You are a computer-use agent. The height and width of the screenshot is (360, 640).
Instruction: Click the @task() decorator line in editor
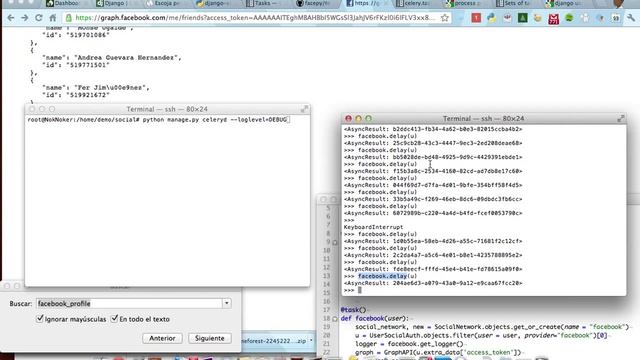[353, 310]
